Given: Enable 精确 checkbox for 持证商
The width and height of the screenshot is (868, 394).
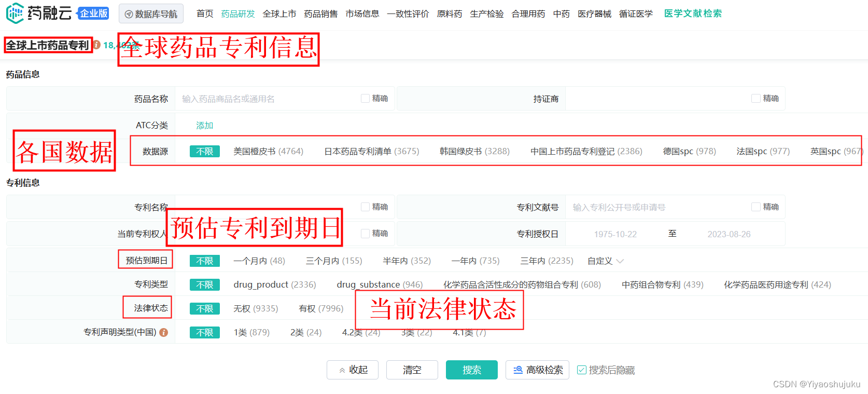Looking at the screenshot, I should (x=756, y=98).
